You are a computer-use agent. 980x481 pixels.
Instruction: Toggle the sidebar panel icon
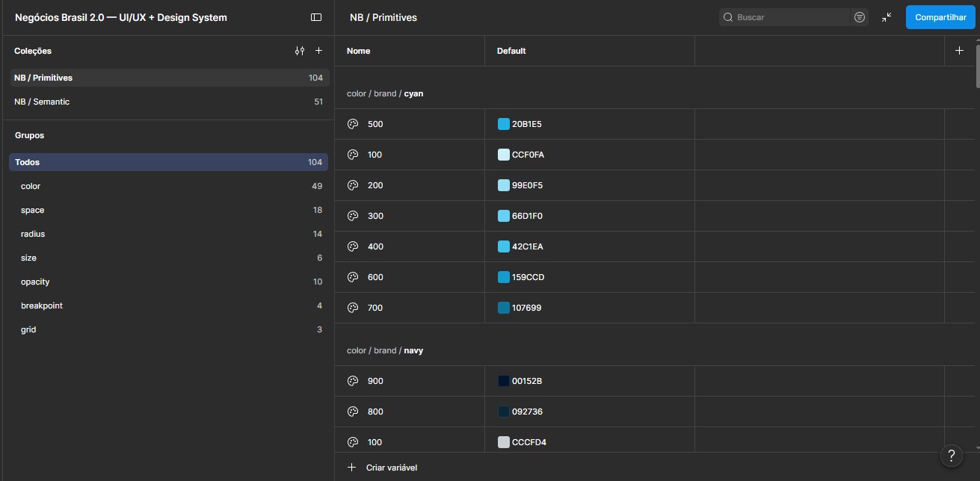point(316,17)
